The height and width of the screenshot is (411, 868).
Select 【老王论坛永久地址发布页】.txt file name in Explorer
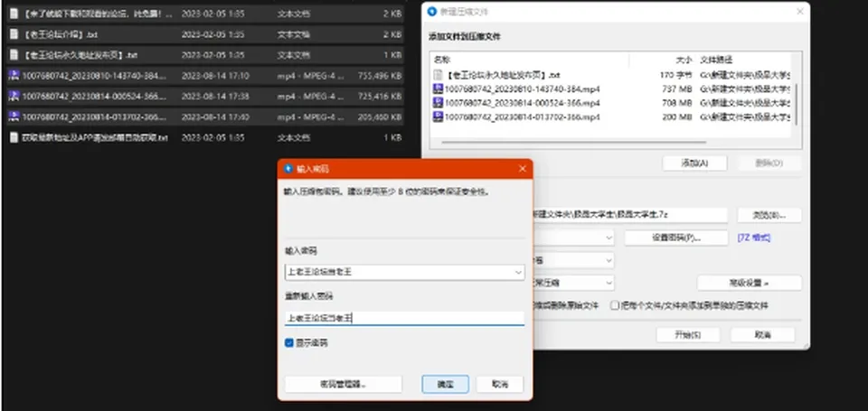(80, 55)
